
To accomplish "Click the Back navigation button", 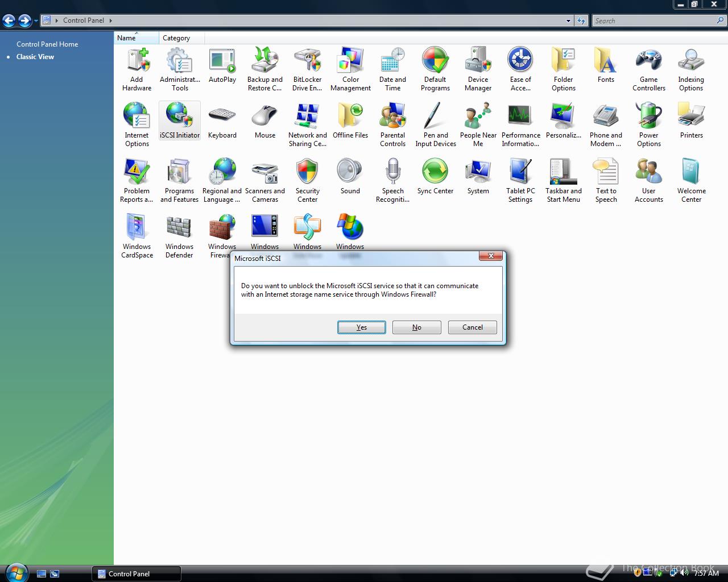I will [x=9, y=21].
